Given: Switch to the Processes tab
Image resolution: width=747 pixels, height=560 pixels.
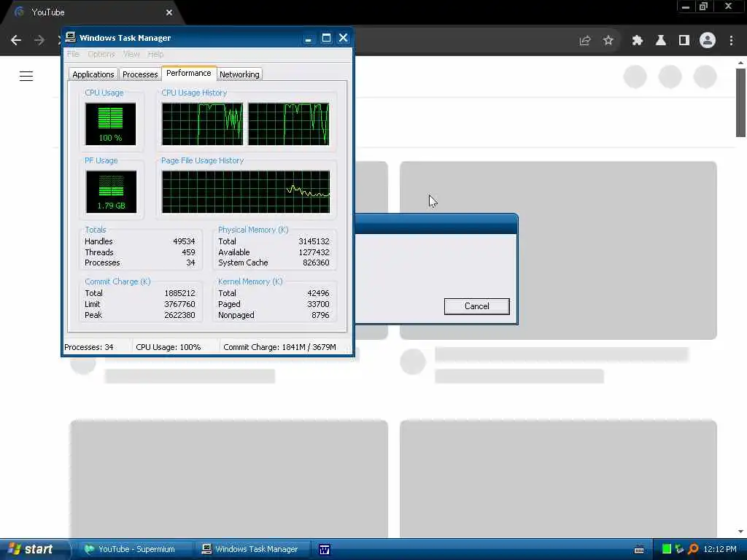Looking at the screenshot, I should point(140,74).
